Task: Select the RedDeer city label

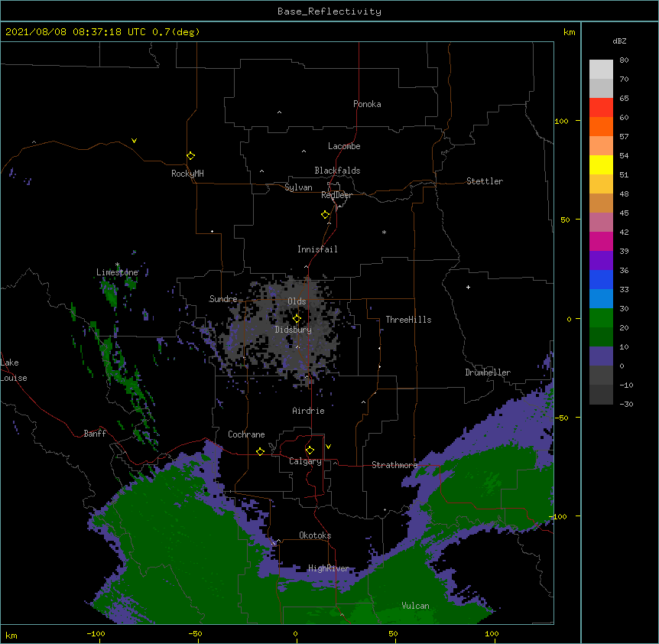Action: [x=336, y=195]
